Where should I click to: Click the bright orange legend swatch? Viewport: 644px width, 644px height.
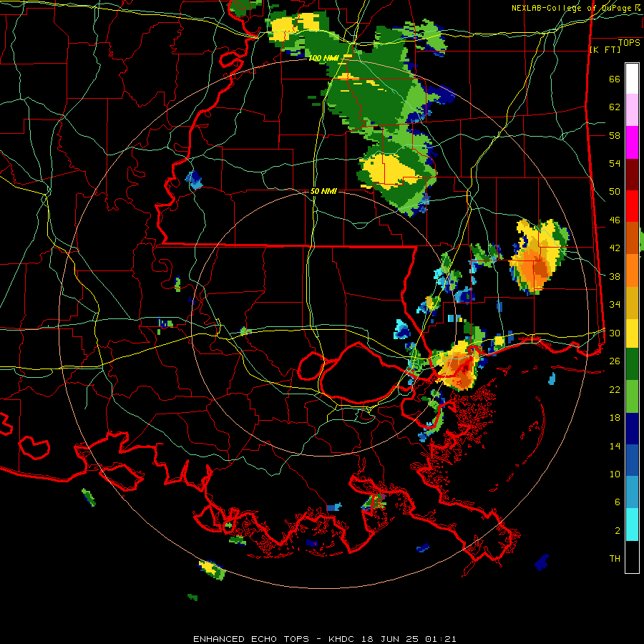click(632, 270)
